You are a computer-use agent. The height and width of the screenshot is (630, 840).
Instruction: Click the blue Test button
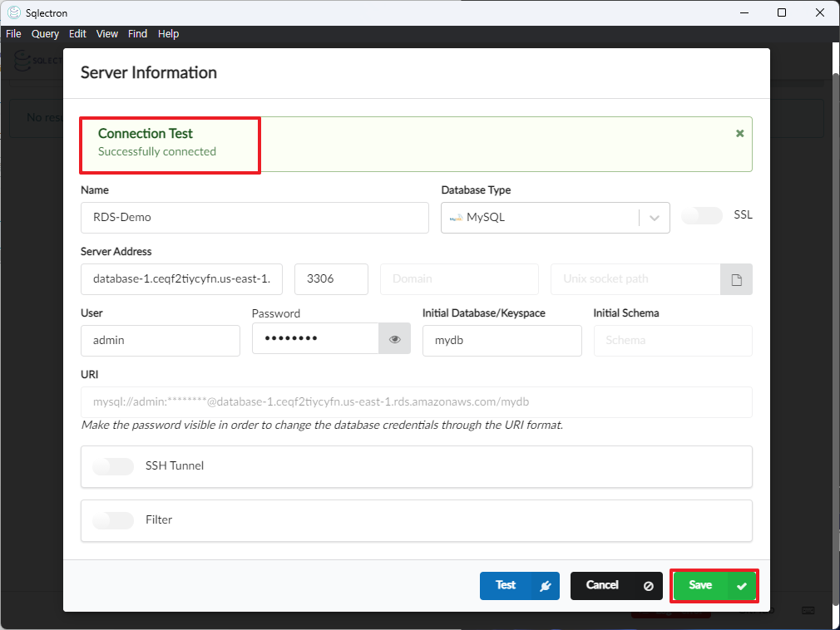click(x=519, y=586)
